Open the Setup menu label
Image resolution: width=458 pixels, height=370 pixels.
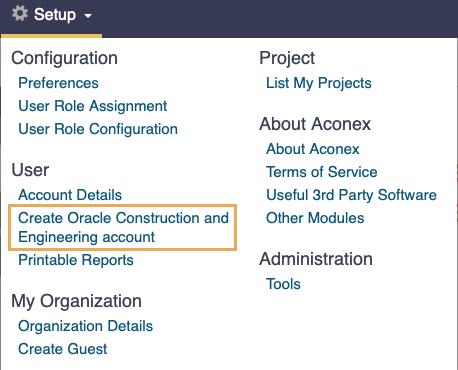[55, 15]
